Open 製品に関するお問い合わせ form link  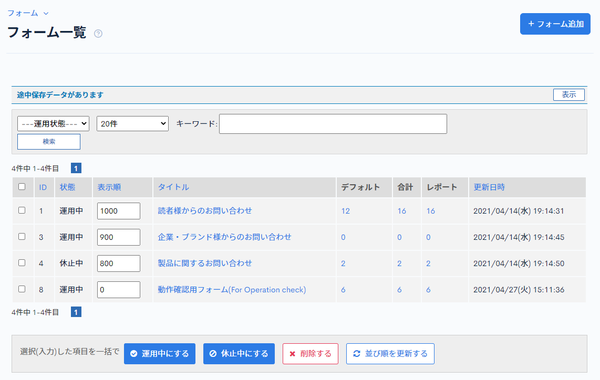[205, 263]
